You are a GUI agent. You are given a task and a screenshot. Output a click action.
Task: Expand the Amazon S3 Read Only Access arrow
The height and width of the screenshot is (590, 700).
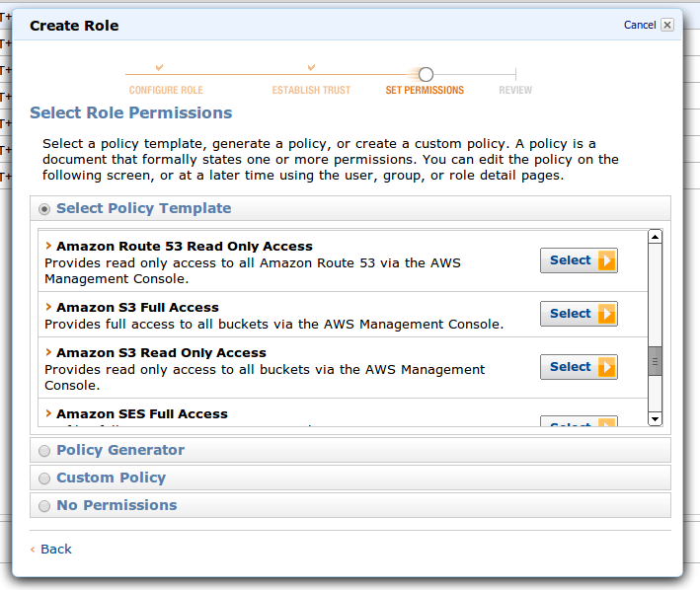(x=48, y=352)
